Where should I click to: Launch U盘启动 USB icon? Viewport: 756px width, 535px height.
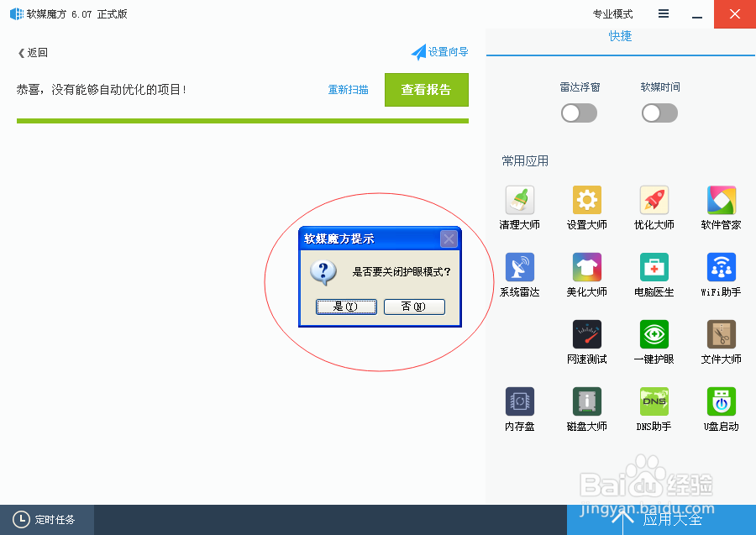[x=722, y=401]
